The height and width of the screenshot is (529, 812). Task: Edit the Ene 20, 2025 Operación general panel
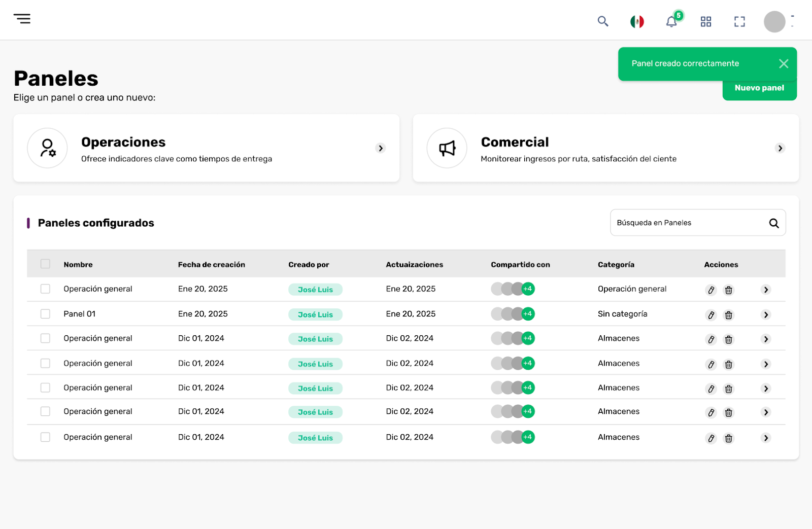coord(711,290)
